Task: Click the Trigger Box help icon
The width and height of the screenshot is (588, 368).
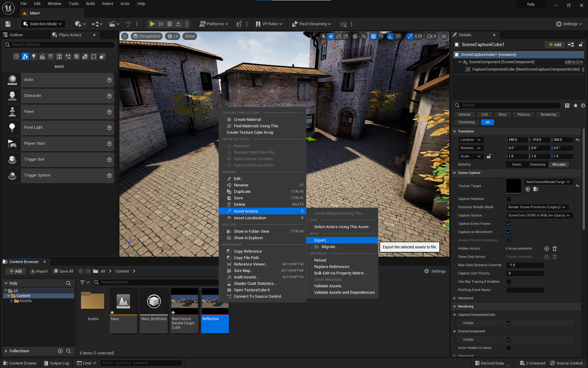Action: [x=109, y=160]
